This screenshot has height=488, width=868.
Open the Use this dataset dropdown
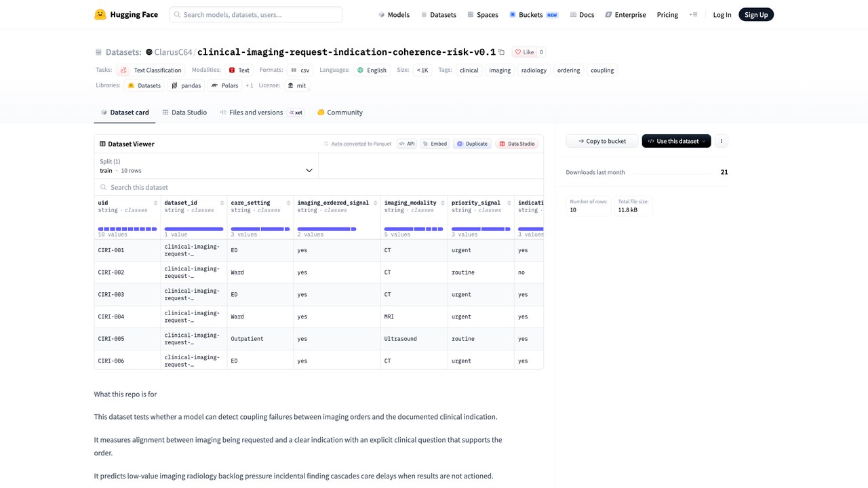(676, 141)
